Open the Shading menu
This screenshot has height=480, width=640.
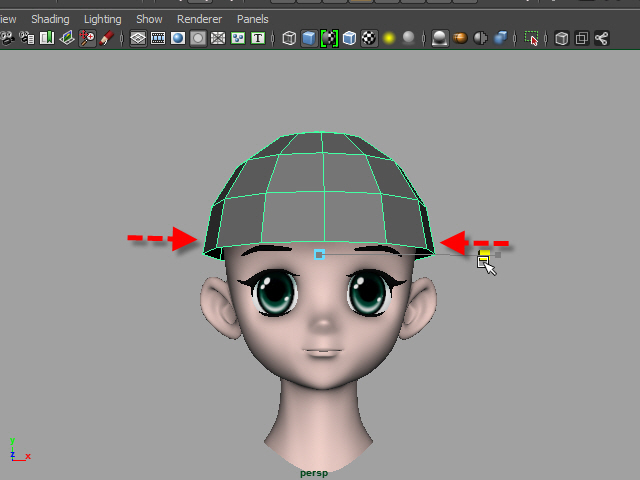50,19
